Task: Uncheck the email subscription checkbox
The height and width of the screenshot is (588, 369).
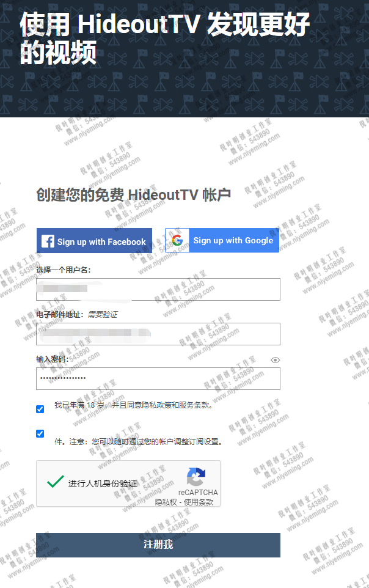Action: [x=40, y=434]
